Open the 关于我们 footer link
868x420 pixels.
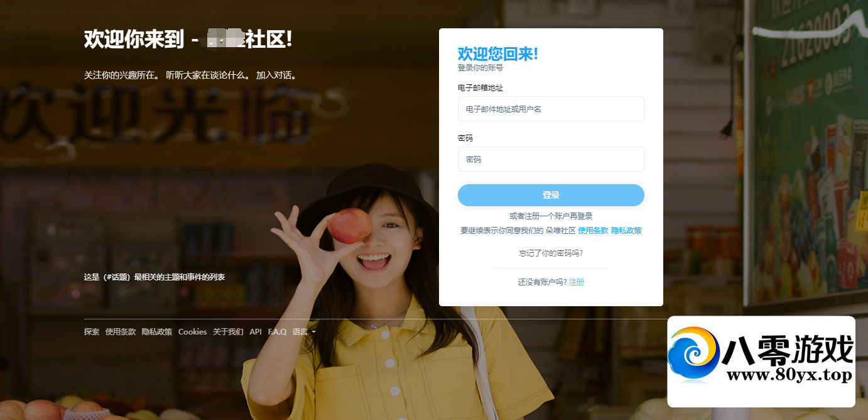coord(228,332)
